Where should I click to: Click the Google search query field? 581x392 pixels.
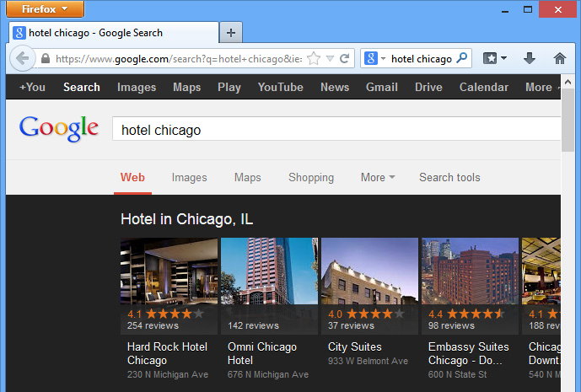point(336,129)
